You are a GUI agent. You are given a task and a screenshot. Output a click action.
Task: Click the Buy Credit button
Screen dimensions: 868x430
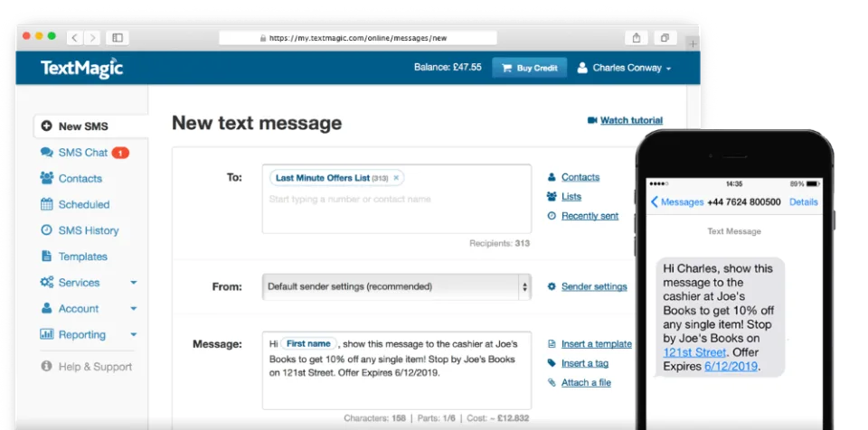click(x=529, y=68)
